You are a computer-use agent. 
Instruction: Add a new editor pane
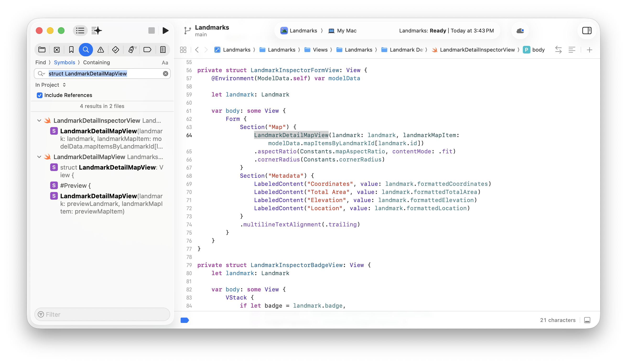click(x=589, y=50)
